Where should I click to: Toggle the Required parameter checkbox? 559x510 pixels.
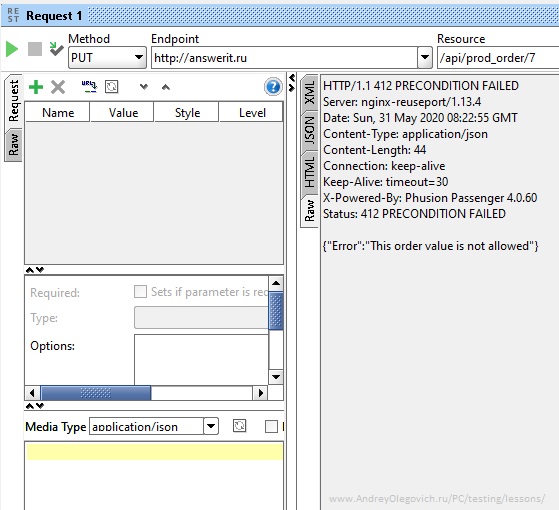tap(140, 291)
